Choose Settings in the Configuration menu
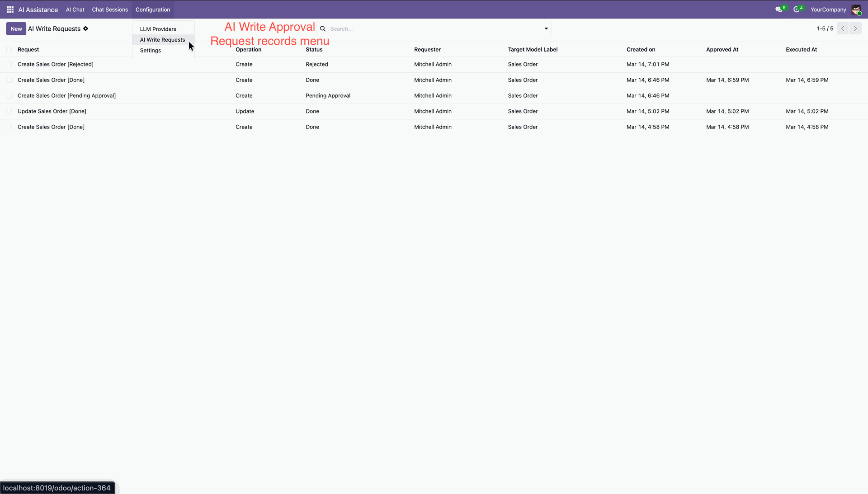This screenshot has height=494, width=868. pyautogui.click(x=150, y=50)
